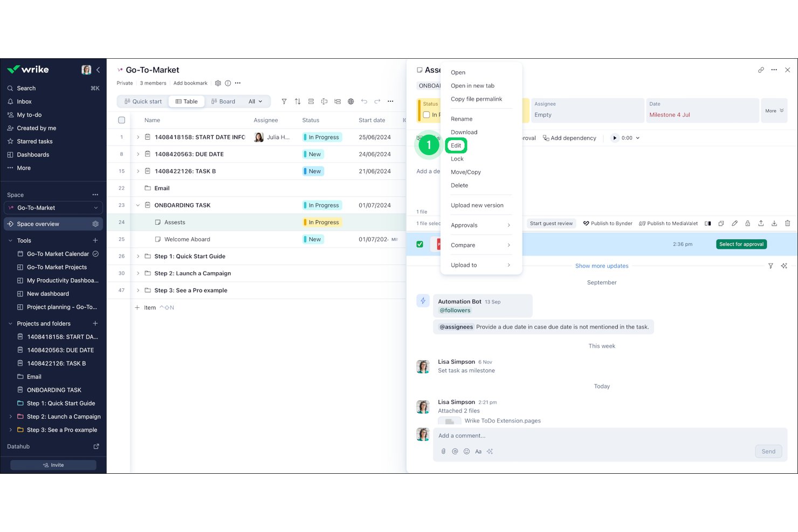The width and height of the screenshot is (798, 532).
Task: Open the Go-To-Market space dropdown
Action: coord(53,208)
